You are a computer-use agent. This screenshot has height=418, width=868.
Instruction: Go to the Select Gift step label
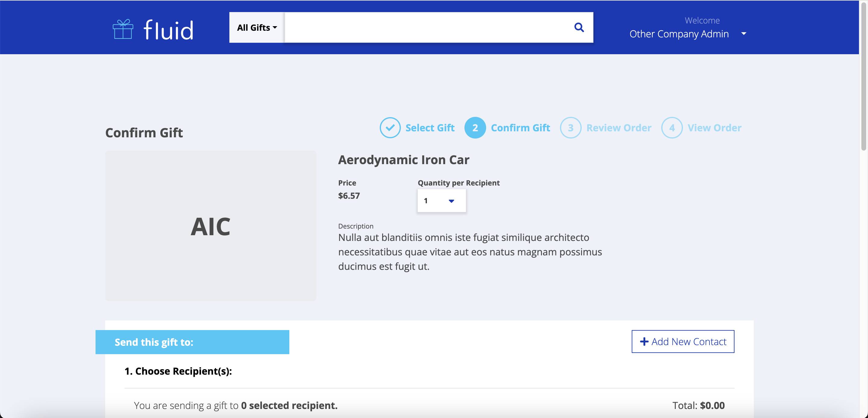pyautogui.click(x=429, y=128)
